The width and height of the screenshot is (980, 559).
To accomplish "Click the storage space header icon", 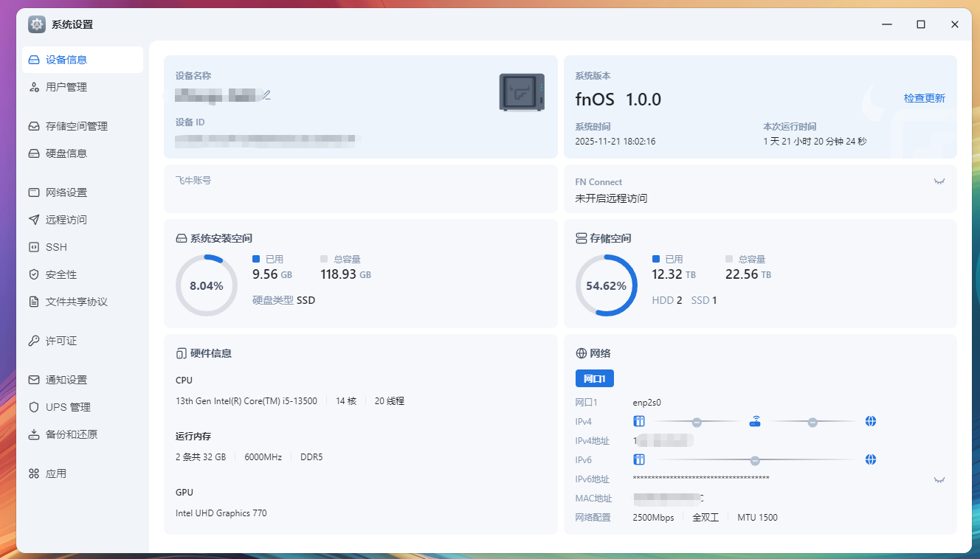I will [x=581, y=238].
